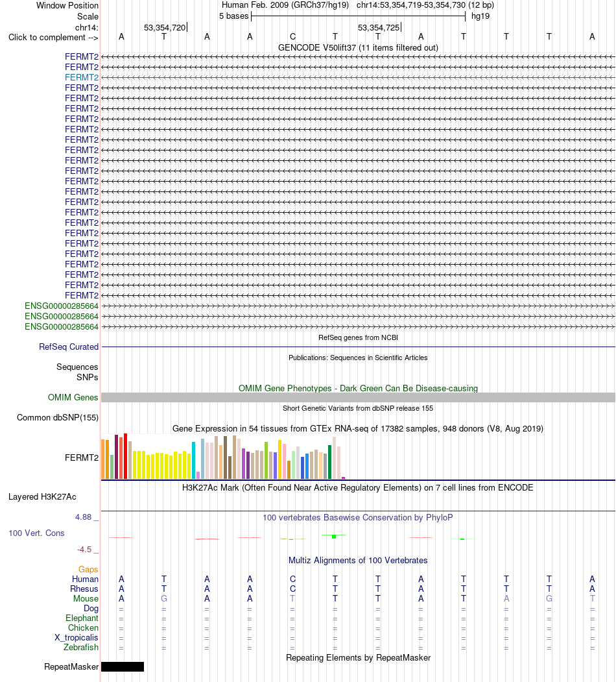Select the Rhesus alignment row label
616x682 pixels.
tap(84, 589)
